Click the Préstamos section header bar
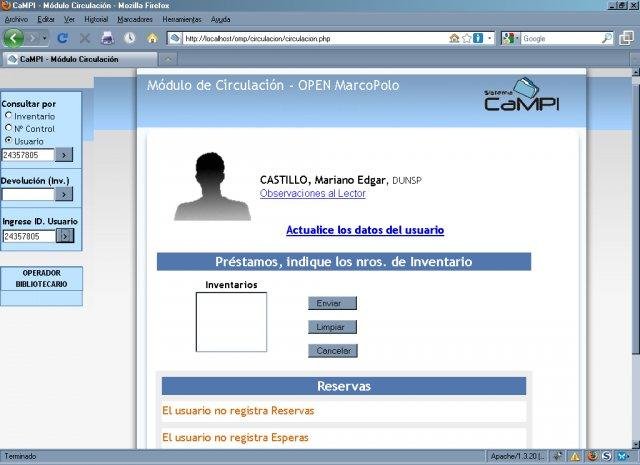This screenshot has height=465, width=640. pos(344,262)
